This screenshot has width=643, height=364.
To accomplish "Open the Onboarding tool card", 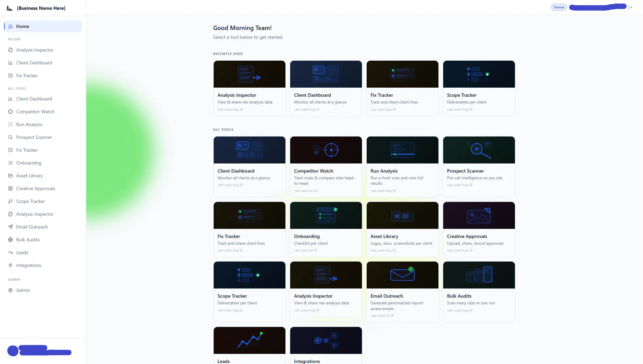I will pos(326,229).
